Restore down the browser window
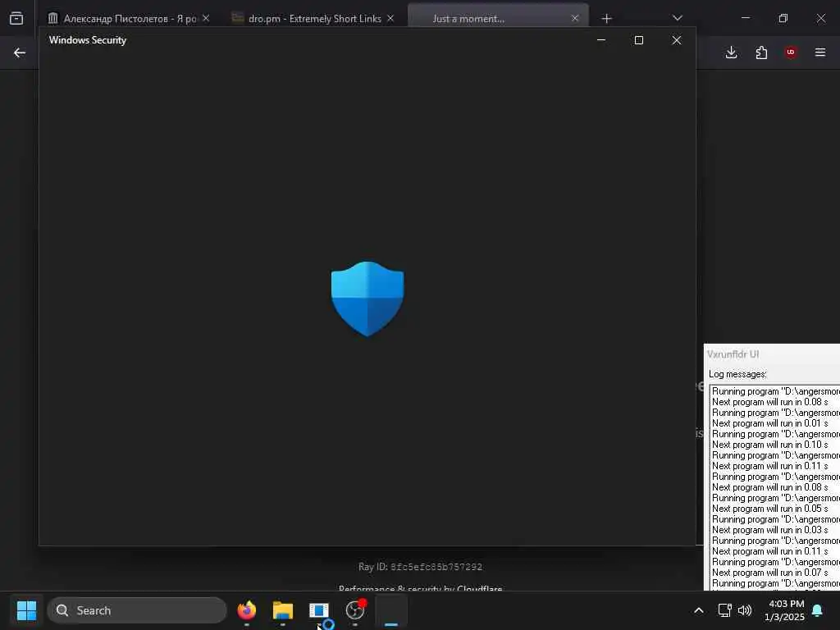 point(783,18)
